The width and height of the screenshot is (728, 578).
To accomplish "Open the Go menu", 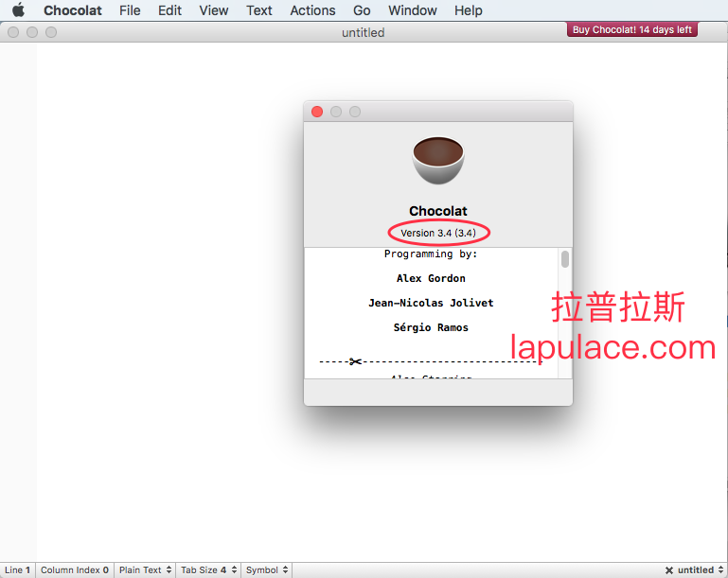I will click(362, 10).
